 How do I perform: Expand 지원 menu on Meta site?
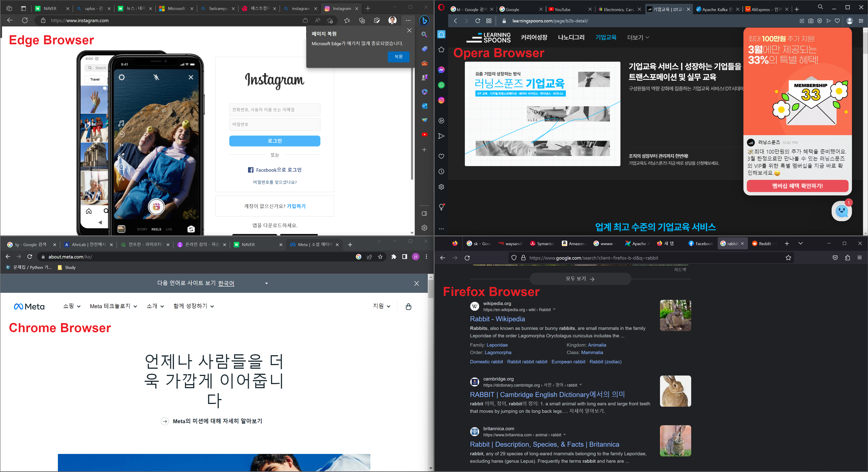click(x=381, y=306)
